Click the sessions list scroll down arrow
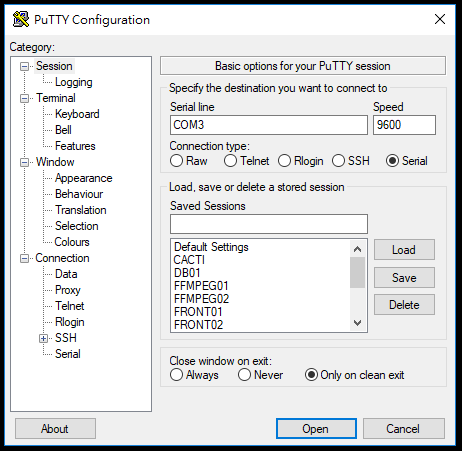Image resolution: width=462 pixels, height=451 pixels. click(x=358, y=323)
